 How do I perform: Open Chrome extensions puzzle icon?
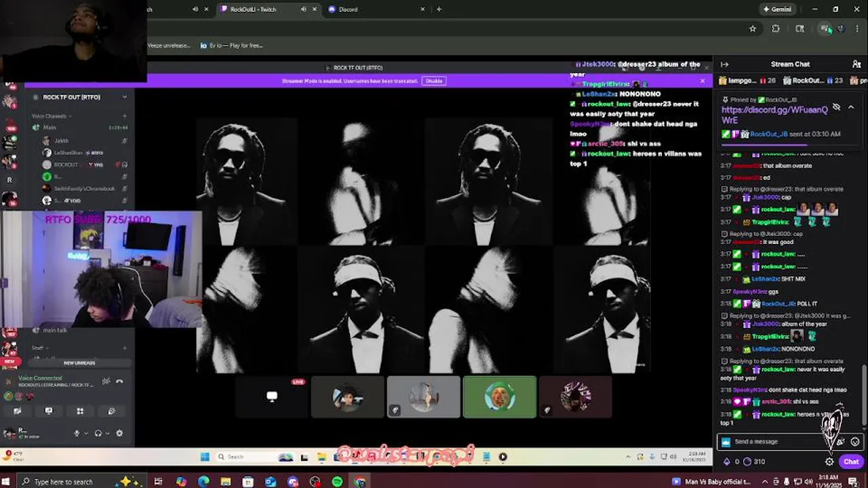click(776, 28)
